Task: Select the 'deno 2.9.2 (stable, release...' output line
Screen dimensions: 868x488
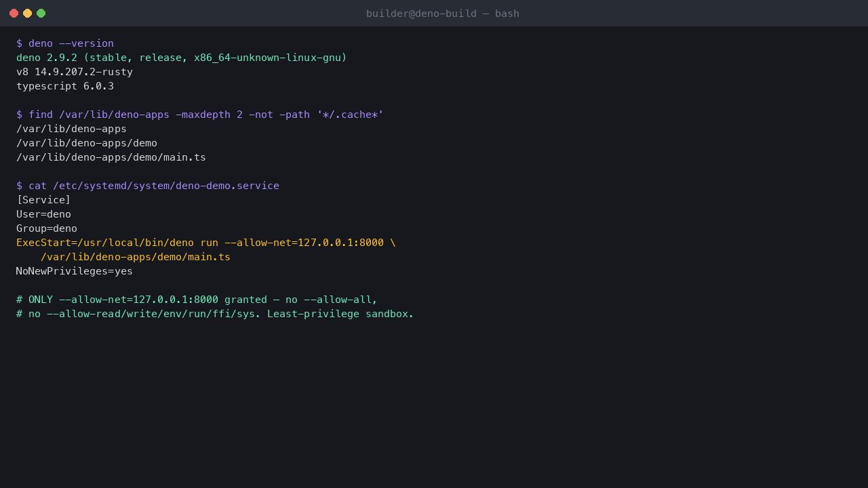Action: (182, 58)
